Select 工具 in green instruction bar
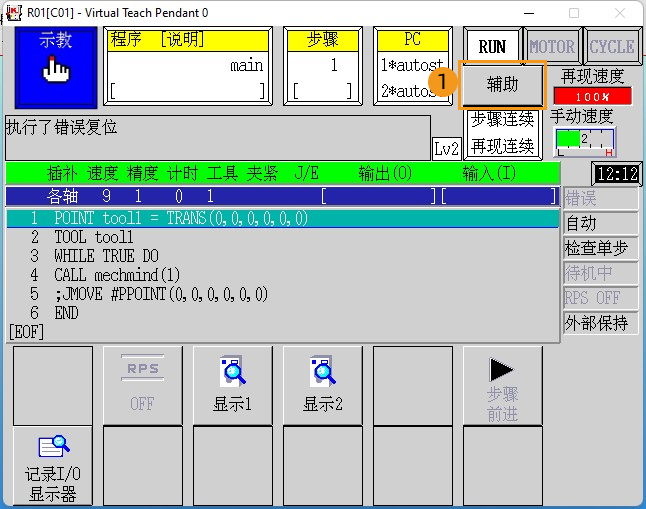Screen dimensions: 646x509 (x=222, y=173)
